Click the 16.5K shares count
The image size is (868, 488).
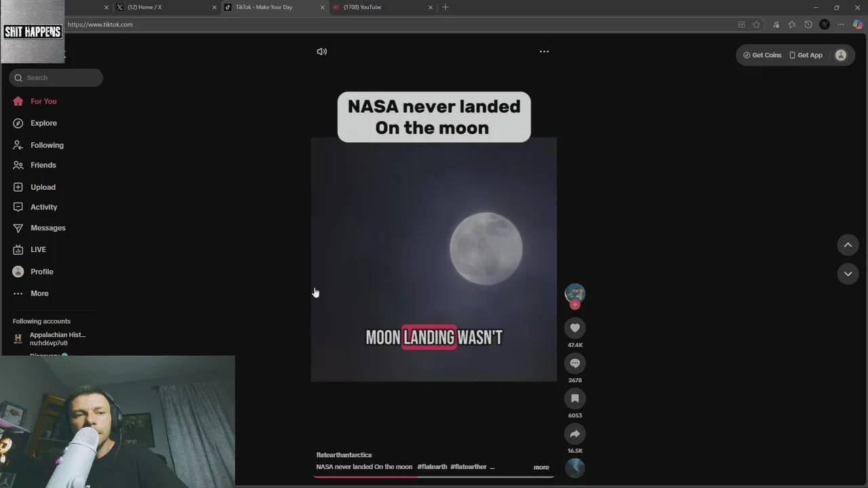(575, 451)
